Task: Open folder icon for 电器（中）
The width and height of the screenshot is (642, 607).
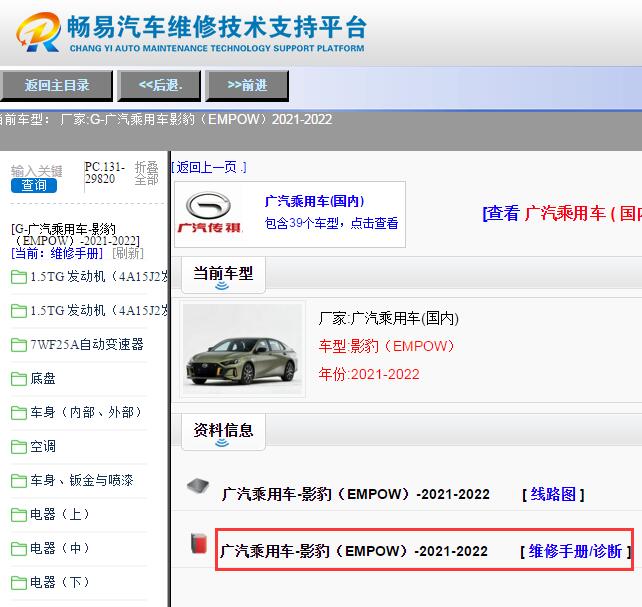Action: (19, 549)
